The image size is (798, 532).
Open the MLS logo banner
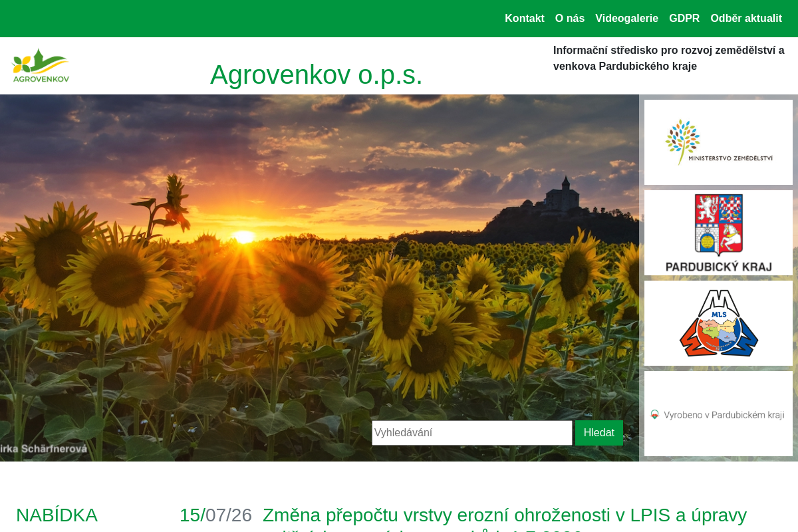[718, 323]
